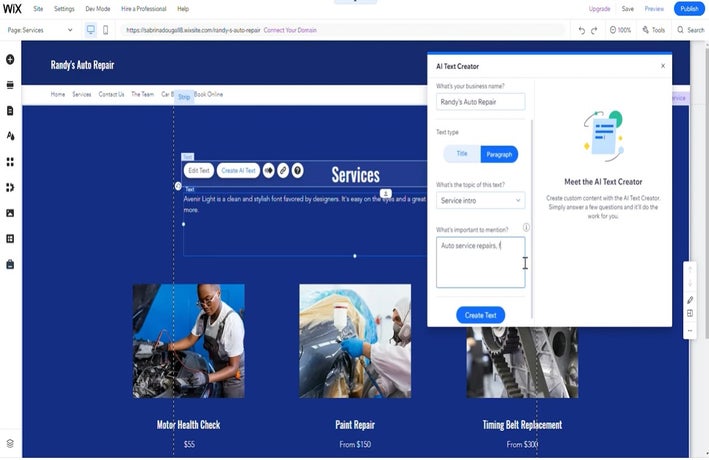
Task: Open the Pages & Menu sidebar icon
Action: [x=10, y=111]
